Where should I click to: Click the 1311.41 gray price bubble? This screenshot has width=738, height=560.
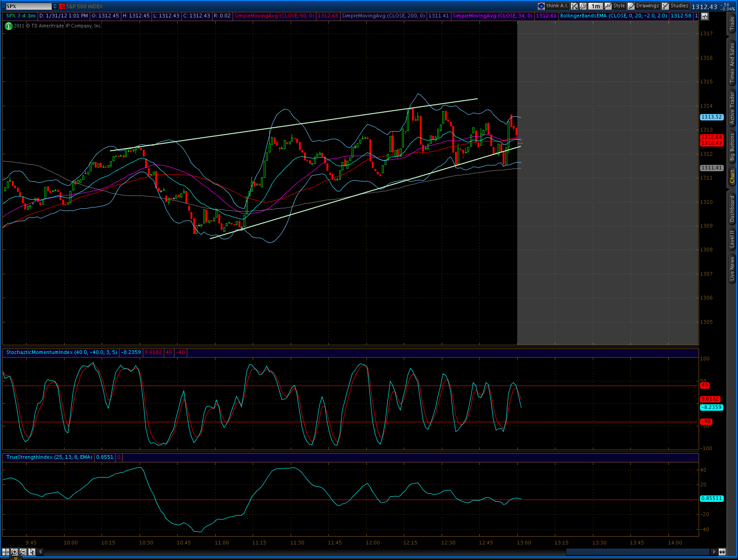[711, 168]
